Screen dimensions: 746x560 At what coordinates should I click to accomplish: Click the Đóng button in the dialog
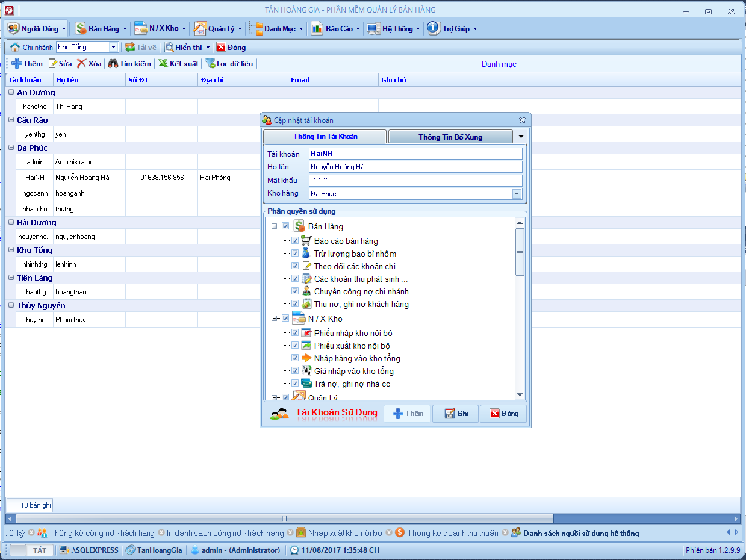click(x=503, y=414)
